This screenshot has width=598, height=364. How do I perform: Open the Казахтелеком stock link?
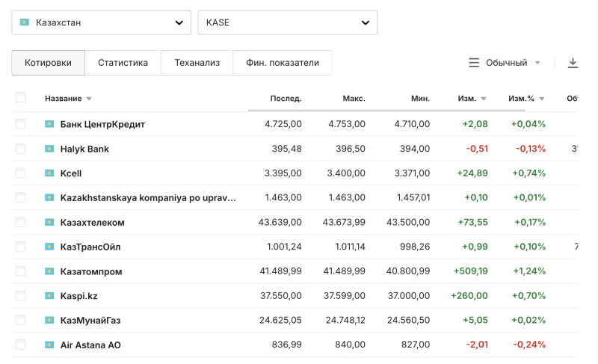coord(92,223)
